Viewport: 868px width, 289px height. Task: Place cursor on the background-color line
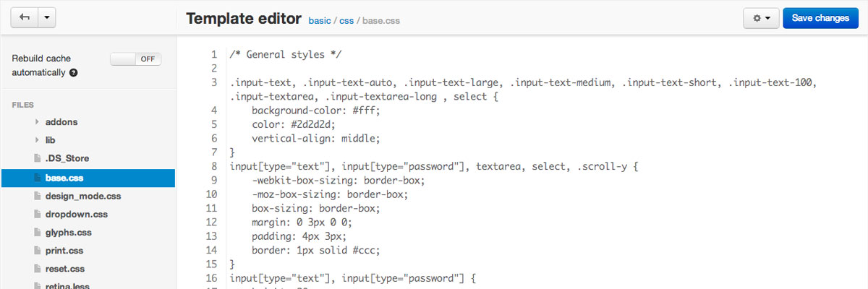[x=315, y=111]
